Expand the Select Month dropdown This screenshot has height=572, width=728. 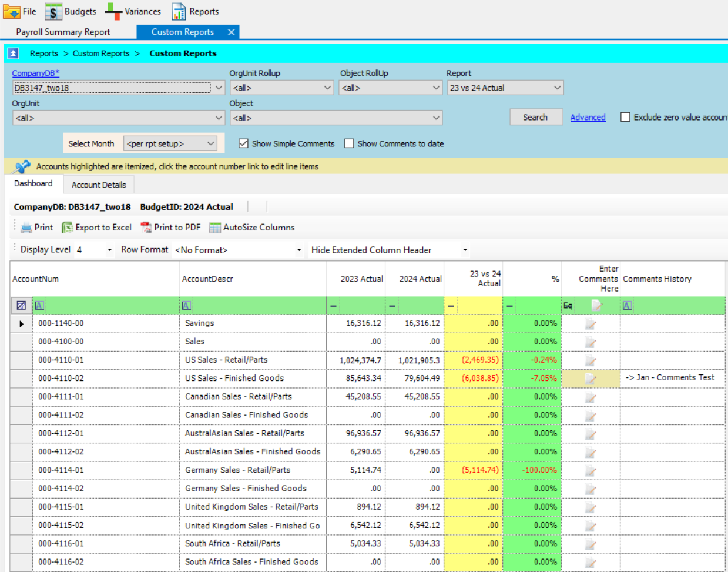(x=170, y=143)
